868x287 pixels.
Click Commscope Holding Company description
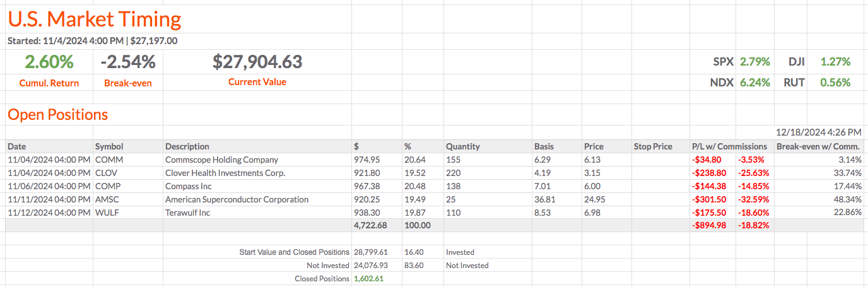[x=221, y=160]
